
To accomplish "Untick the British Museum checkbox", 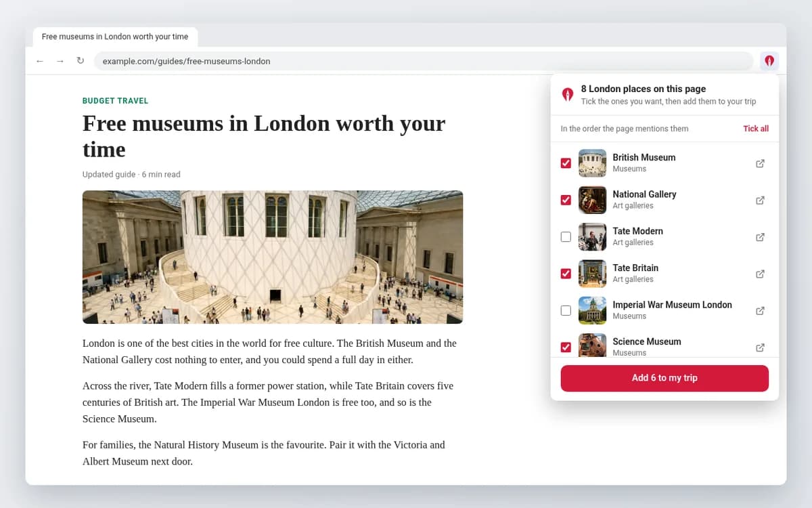I will click(x=566, y=163).
